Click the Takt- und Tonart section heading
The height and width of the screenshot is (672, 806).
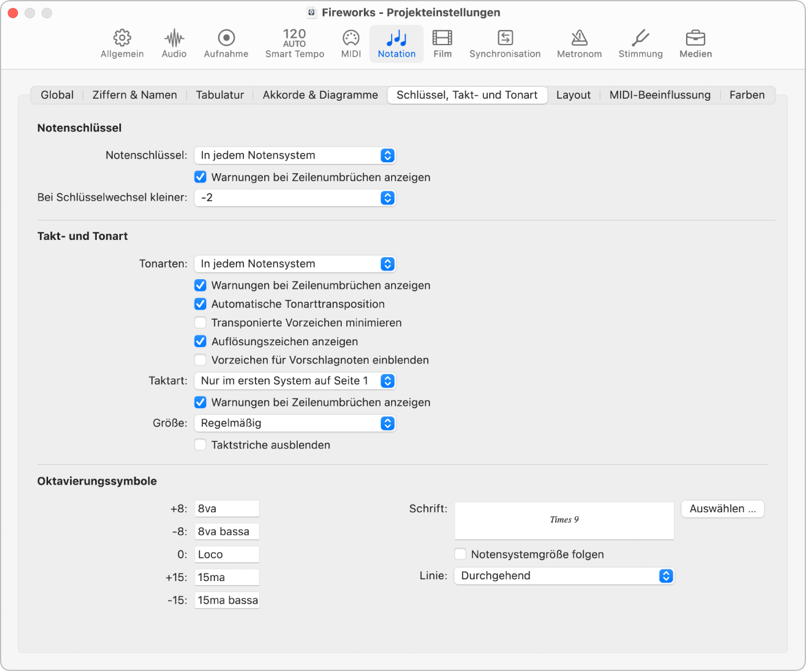tap(82, 236)
